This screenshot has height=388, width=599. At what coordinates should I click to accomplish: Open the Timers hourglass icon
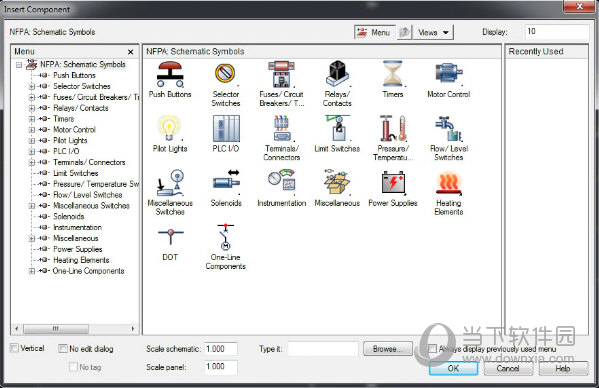pyautogui.click(x=393, y=74)
